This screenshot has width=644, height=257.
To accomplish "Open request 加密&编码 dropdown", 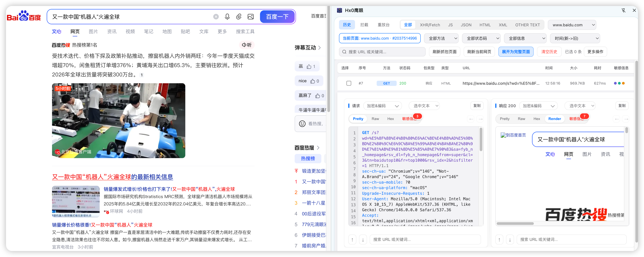I will [382, 106].
